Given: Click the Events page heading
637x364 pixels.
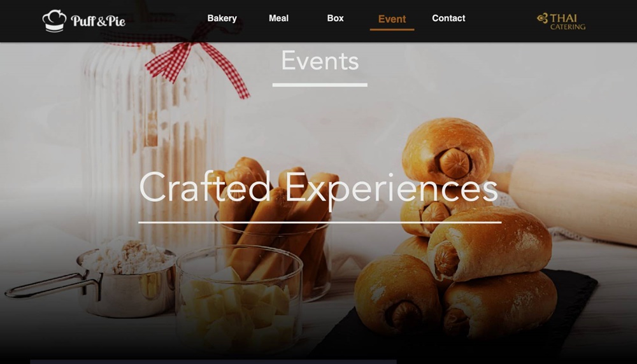Looking at the screenshot, I should click(320, 61).
